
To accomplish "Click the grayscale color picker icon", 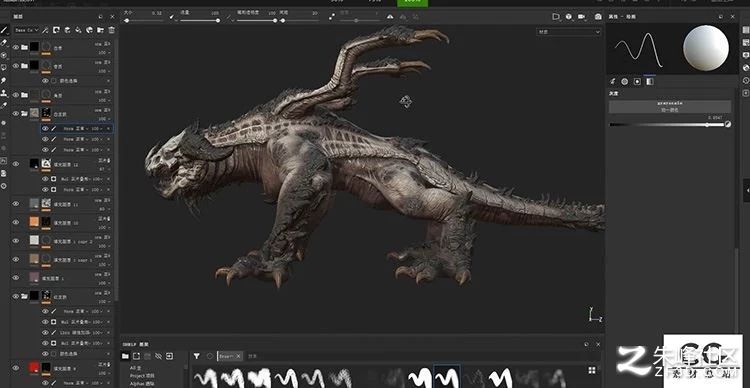I will pyautogui.click(x=728, y=124).
